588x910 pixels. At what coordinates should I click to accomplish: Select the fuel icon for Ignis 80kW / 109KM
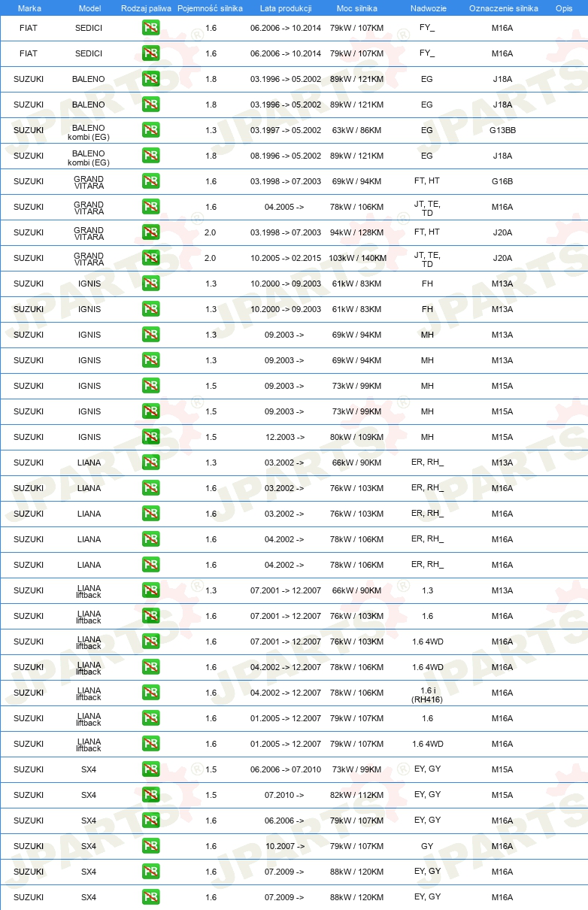150,437
